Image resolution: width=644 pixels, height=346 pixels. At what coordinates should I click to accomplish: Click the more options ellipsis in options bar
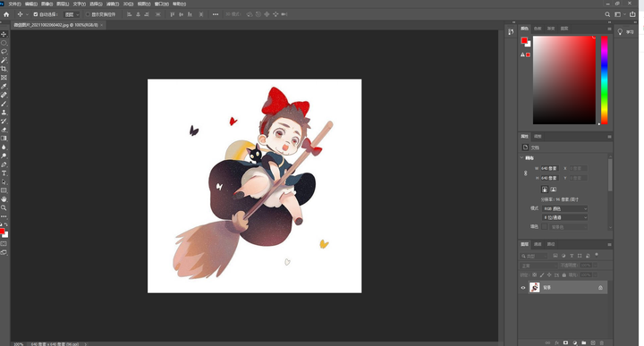coord(216,14)
